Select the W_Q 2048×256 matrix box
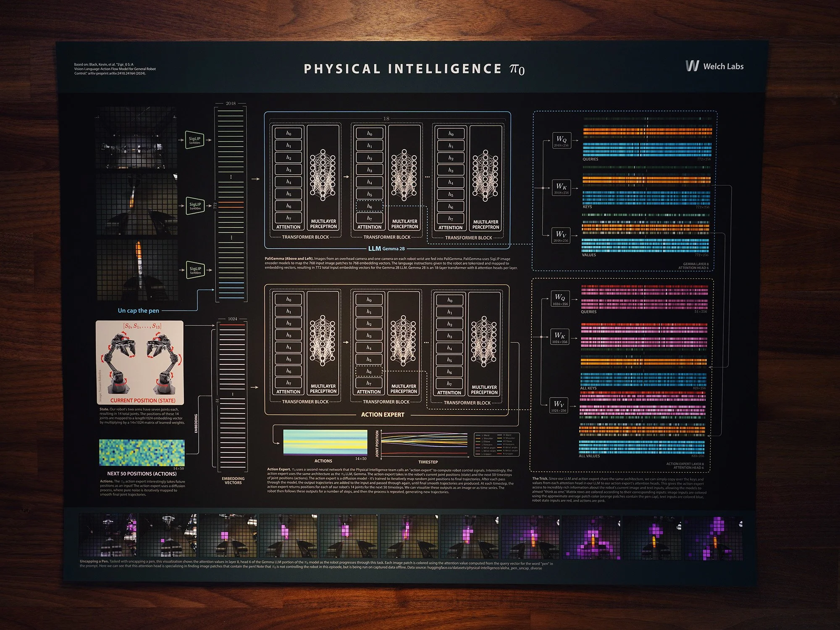840x630 pixels. 561,141
